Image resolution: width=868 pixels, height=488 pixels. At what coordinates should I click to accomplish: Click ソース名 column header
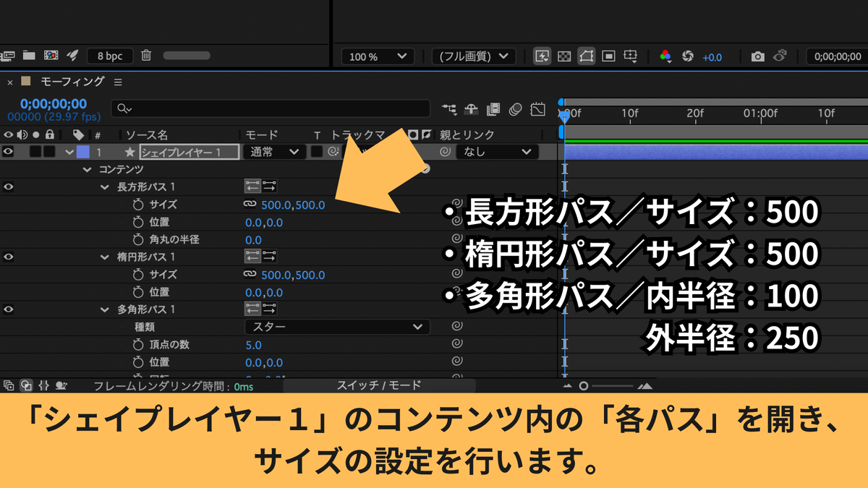coord(147,135)
